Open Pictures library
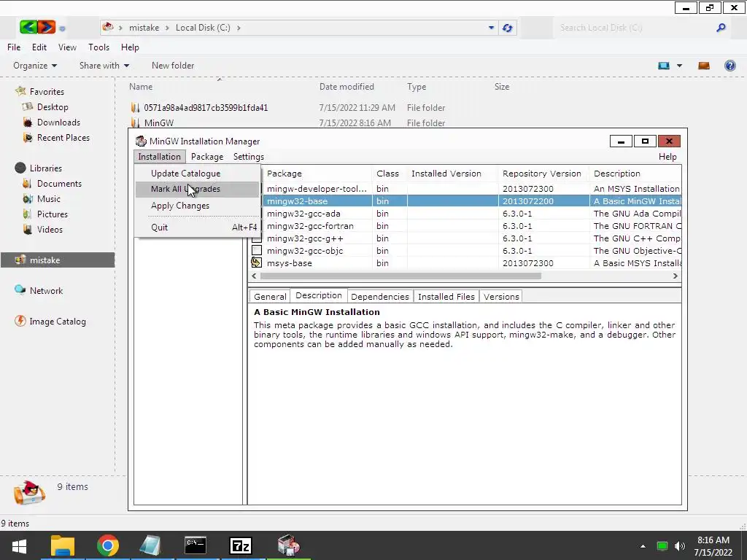Image resolution: width=747 pixels, height=560 pixels. [52, 214]
